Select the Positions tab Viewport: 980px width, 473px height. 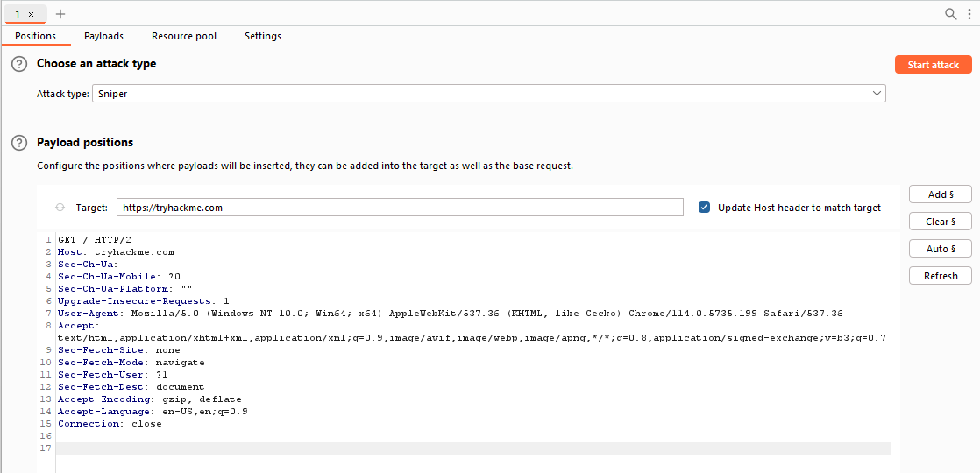[x=35, y=36]
